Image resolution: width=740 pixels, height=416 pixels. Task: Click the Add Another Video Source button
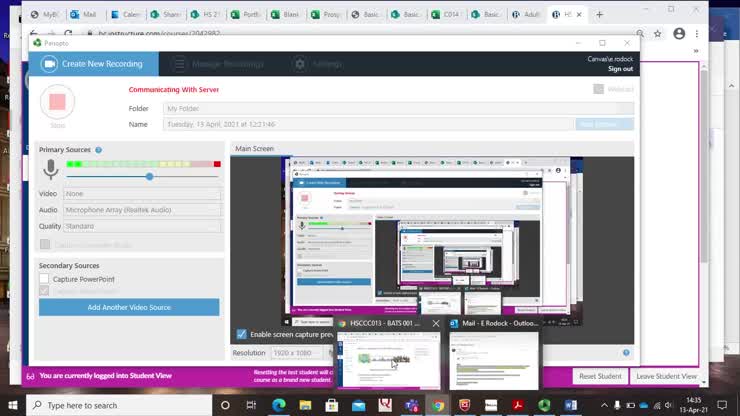[x=129, y=307]
